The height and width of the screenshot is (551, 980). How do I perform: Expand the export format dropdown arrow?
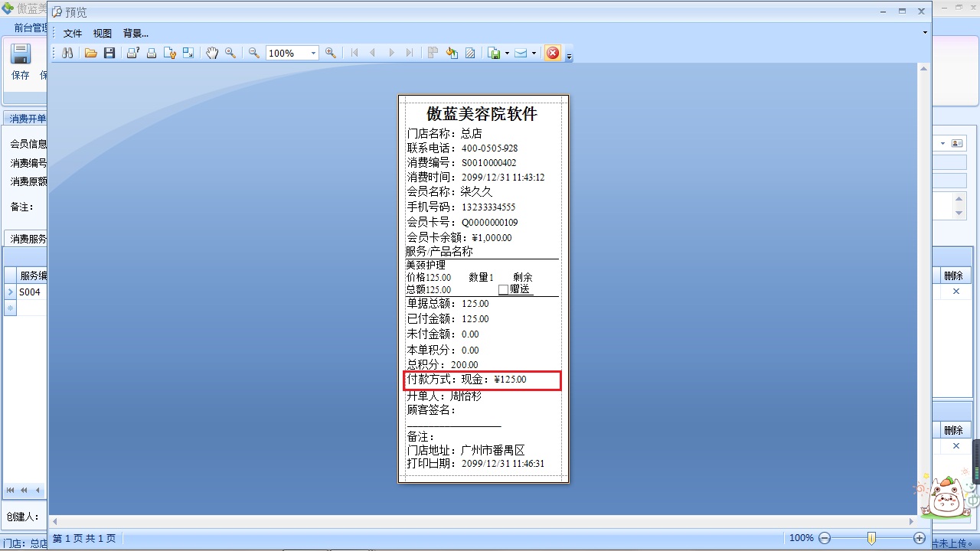point(505,53)
